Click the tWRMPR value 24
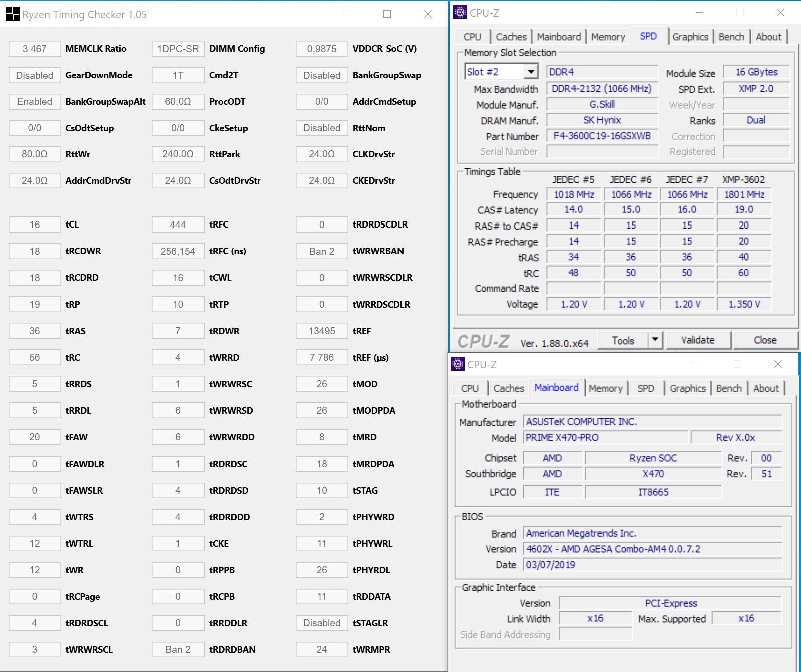This screenshot has height=672, width=801. 322,650
